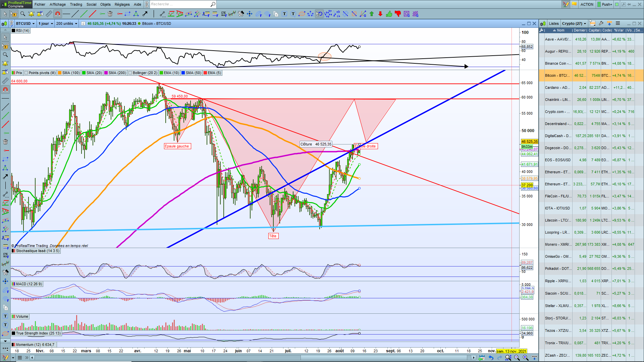The image size is (644, 362).
Task: Click the ruler measurement tool
Action: [x=49, y=14]
